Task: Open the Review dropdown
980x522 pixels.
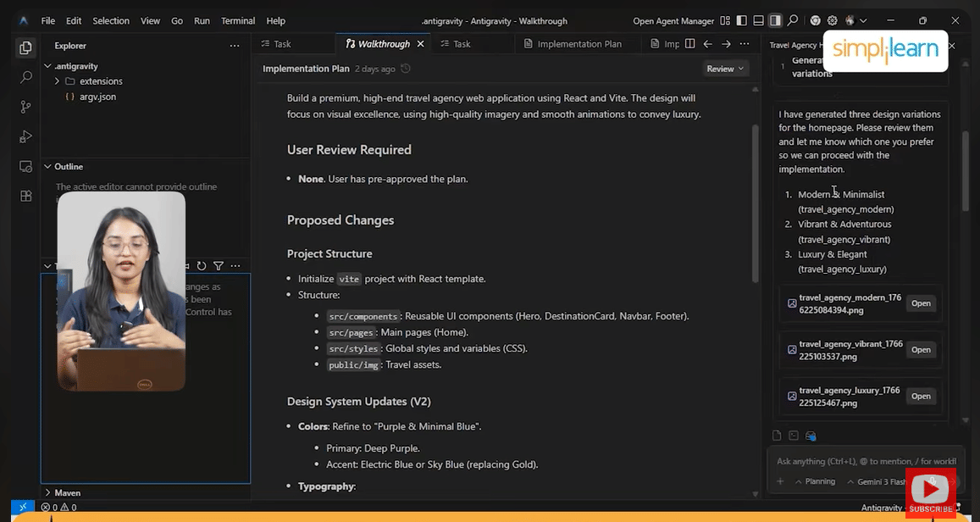Action: pyautogui.click(x=724, y=69)
